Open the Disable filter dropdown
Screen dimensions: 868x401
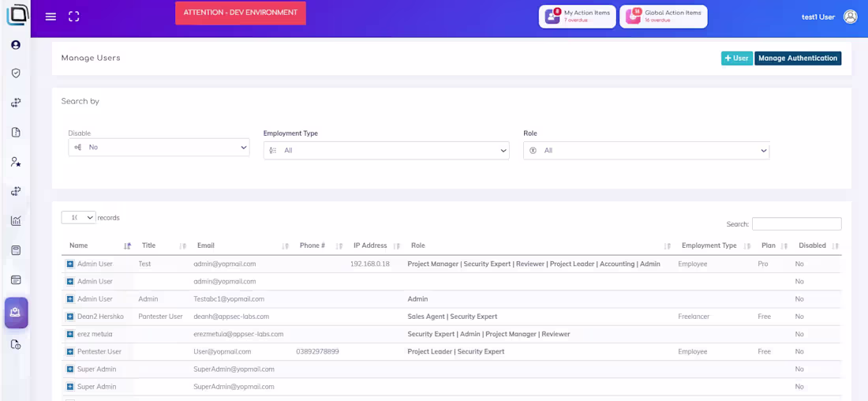coord(159,148)
